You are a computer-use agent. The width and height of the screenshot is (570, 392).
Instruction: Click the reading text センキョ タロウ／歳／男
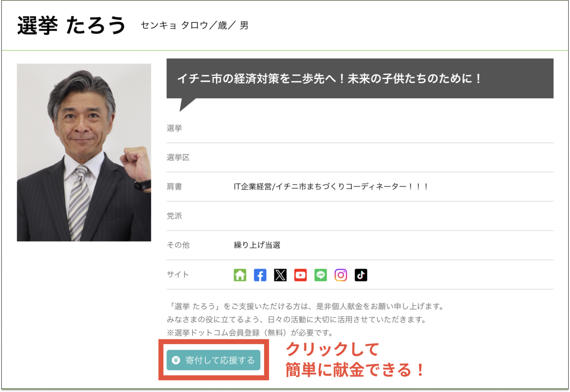[195, 25]
